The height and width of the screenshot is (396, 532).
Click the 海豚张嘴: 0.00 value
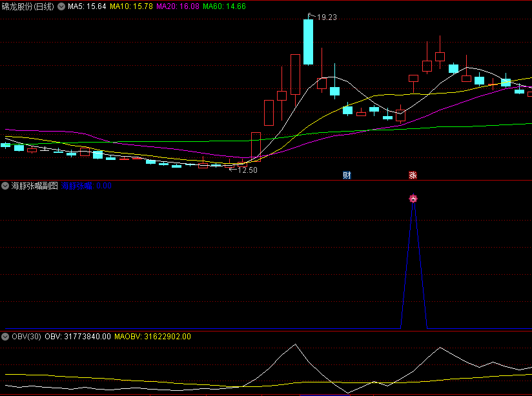point(86,186)
